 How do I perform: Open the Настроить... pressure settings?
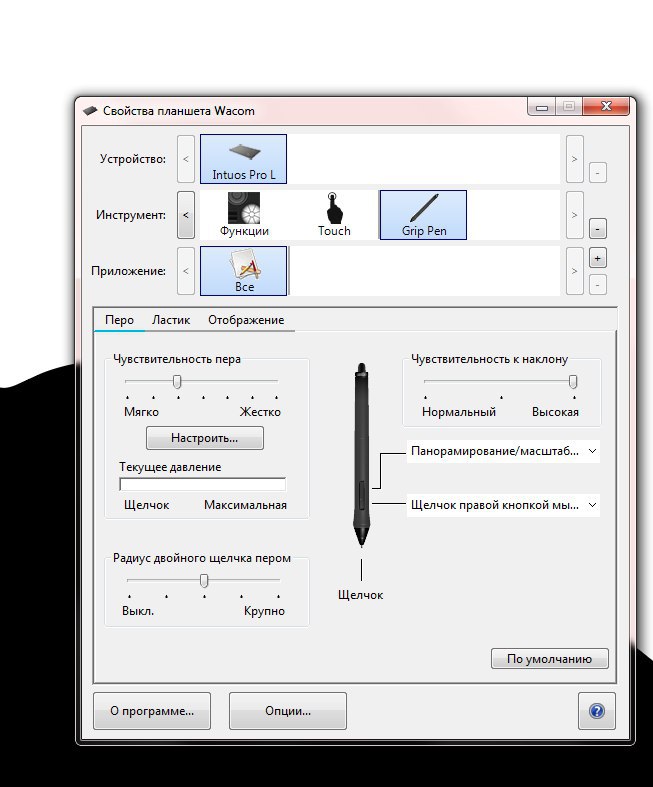click(x=205, y=438)
